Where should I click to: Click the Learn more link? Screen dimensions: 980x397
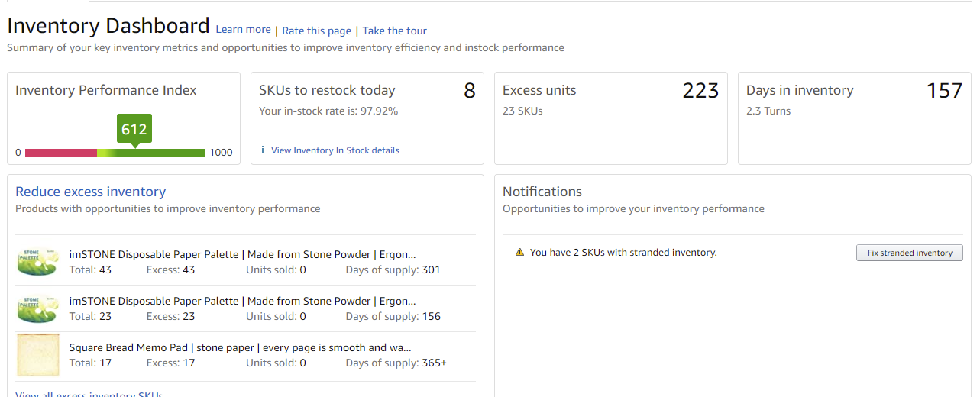[x=243, y=30]
